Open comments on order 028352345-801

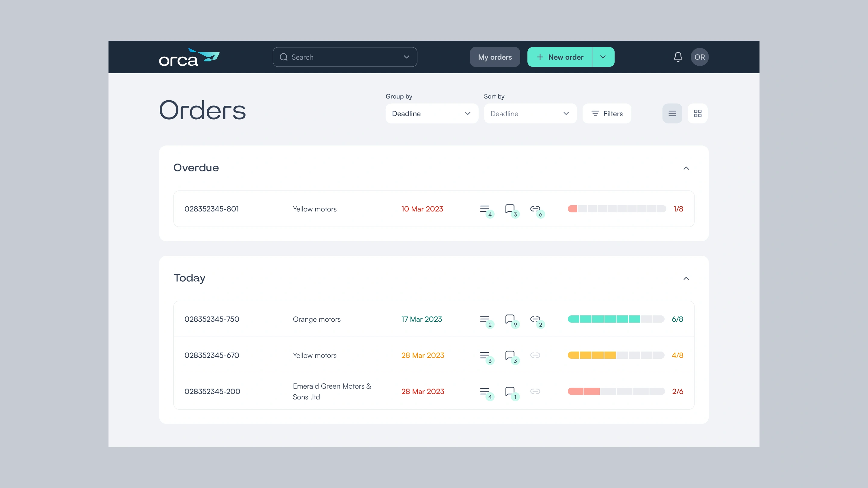pyautogui.click(x=510, y=209)
